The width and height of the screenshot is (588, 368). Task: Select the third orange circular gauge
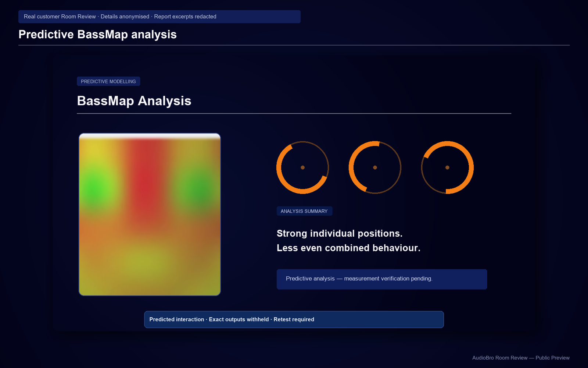pos(447,167)
